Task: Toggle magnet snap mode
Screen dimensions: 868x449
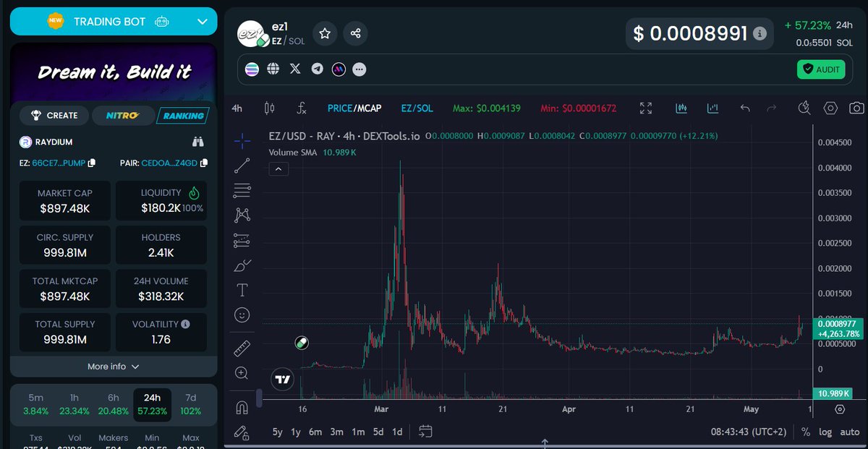Action: coord(242,408)
